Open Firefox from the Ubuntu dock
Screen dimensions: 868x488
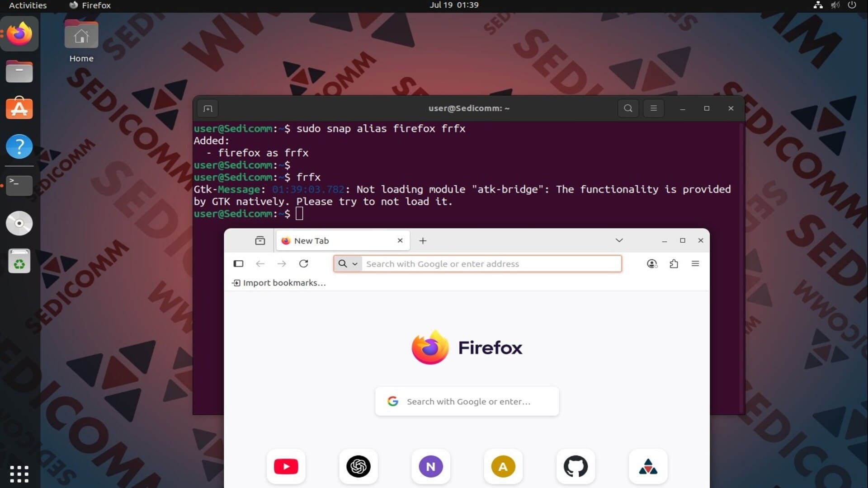(x=19, y=34)
